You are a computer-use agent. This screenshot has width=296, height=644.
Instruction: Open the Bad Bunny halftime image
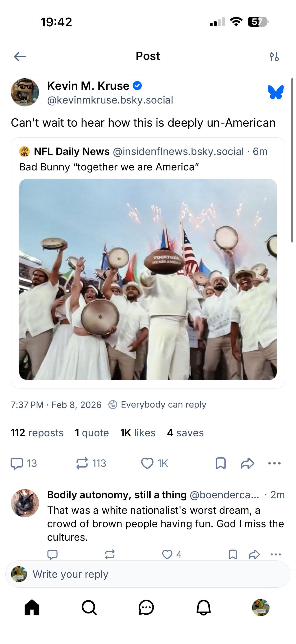pyautogui.click(x=148, y=279)
